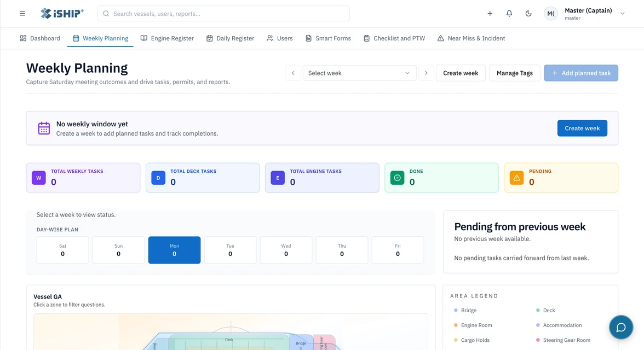Expand the Master (Captain) account menu

[622, 14]
